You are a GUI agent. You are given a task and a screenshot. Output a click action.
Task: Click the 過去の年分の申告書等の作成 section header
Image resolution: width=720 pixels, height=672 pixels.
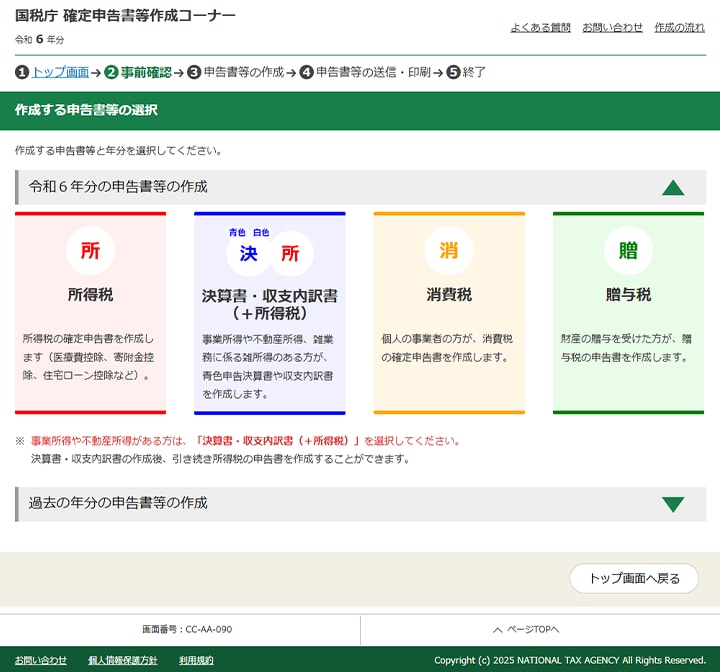click(x=360, y=504)
